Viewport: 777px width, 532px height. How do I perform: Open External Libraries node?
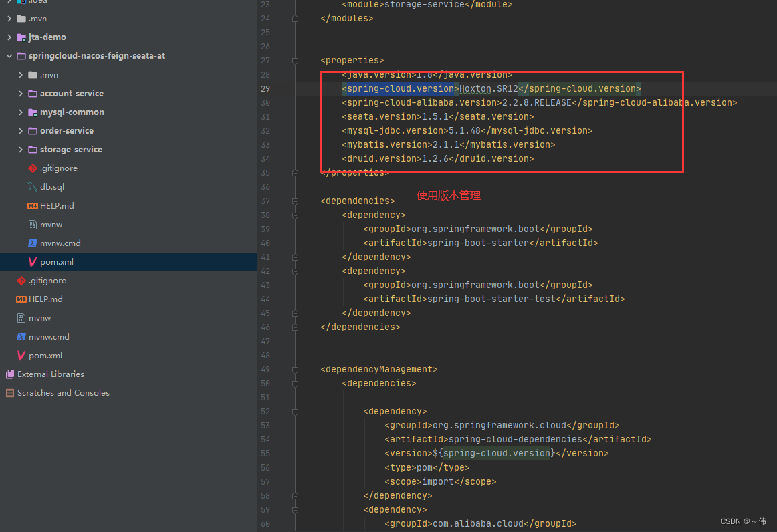[51, 374]
